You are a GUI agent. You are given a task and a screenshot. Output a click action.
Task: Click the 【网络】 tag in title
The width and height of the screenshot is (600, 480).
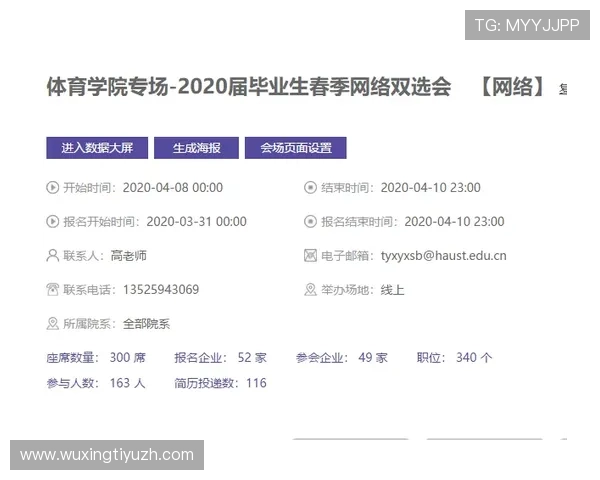point(512,87)
